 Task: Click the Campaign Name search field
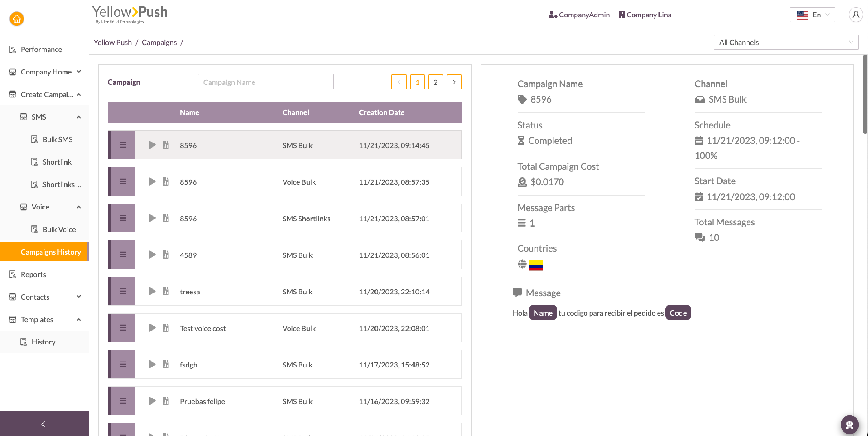tap(266, 82)
